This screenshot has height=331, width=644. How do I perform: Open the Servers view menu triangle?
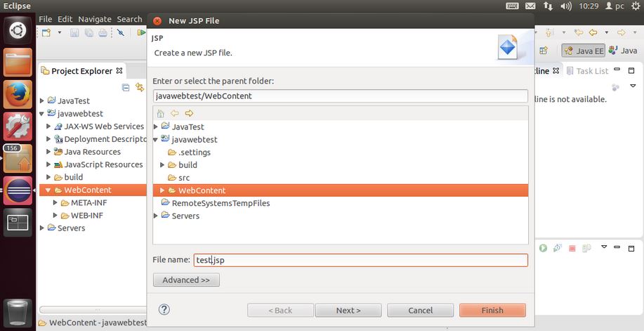tap(604, 247)
